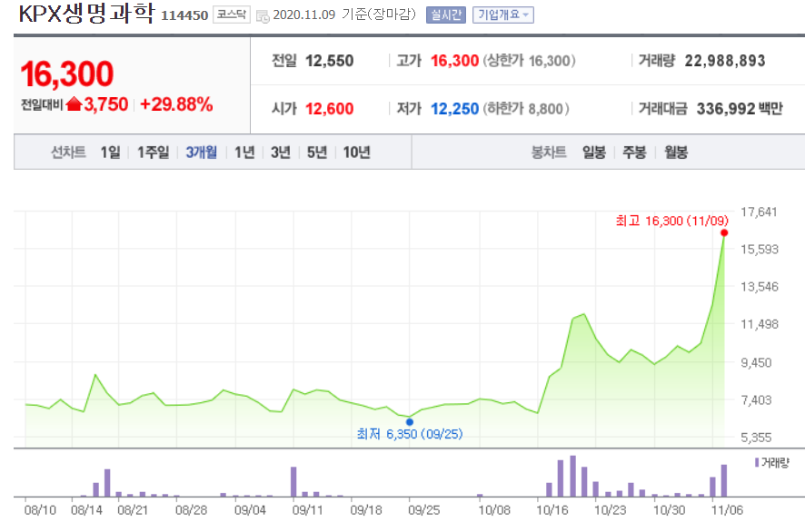Click the calendar clock icon beside the date
805x532 pixels.
click(263, 16)
